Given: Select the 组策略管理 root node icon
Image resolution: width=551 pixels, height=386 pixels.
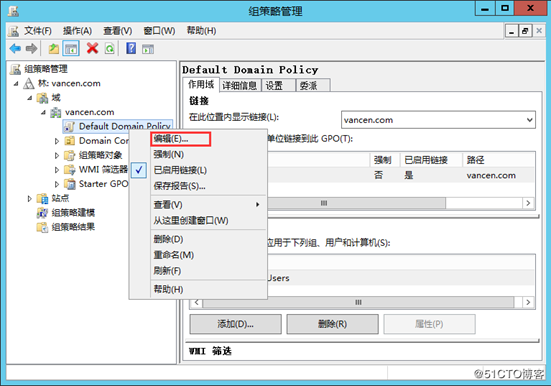Looking at the screenshot, I should (x=15, y=69).
